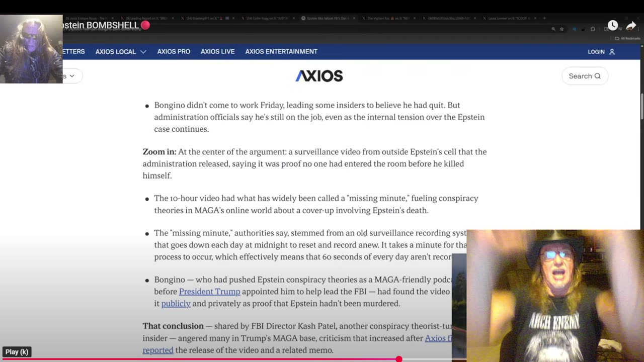Close the Laura Loomer on X tab
Screen dimensions: 644x362
coord(535,18)
